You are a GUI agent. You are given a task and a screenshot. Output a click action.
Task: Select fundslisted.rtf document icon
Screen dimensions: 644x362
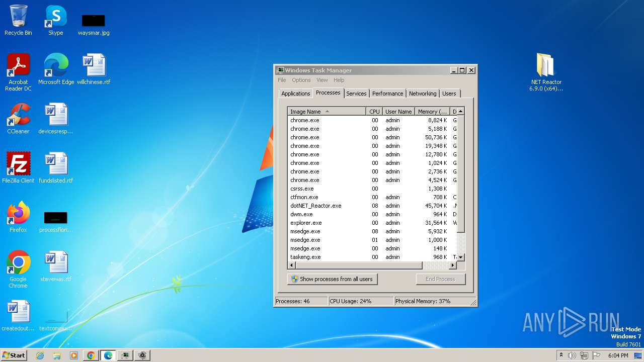[x=56, y=168]
